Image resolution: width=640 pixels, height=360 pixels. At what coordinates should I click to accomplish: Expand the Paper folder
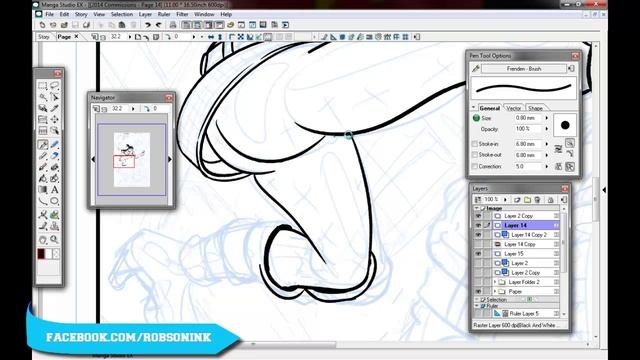coord(495,291)
